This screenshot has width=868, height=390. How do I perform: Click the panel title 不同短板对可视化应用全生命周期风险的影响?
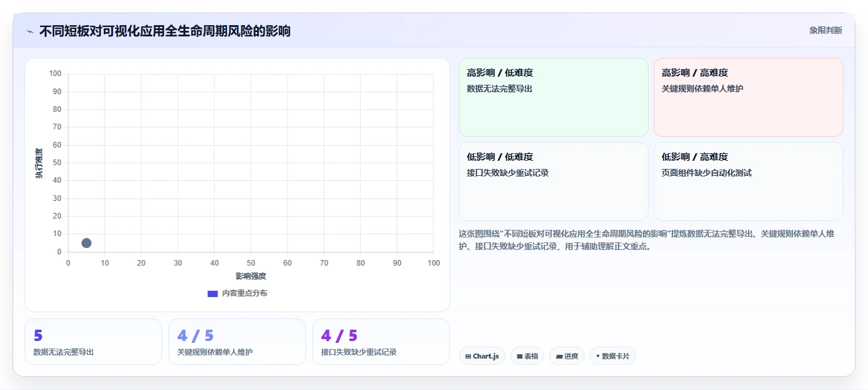[165, 31]
